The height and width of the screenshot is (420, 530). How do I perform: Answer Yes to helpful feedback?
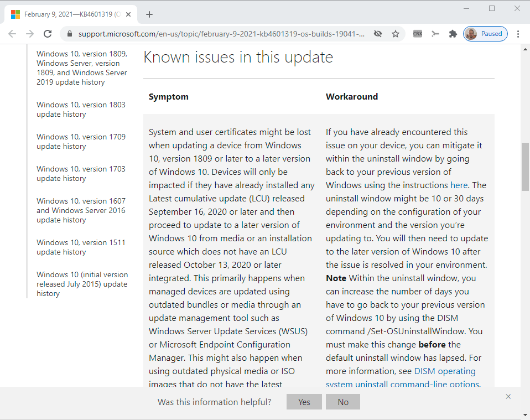304,402
